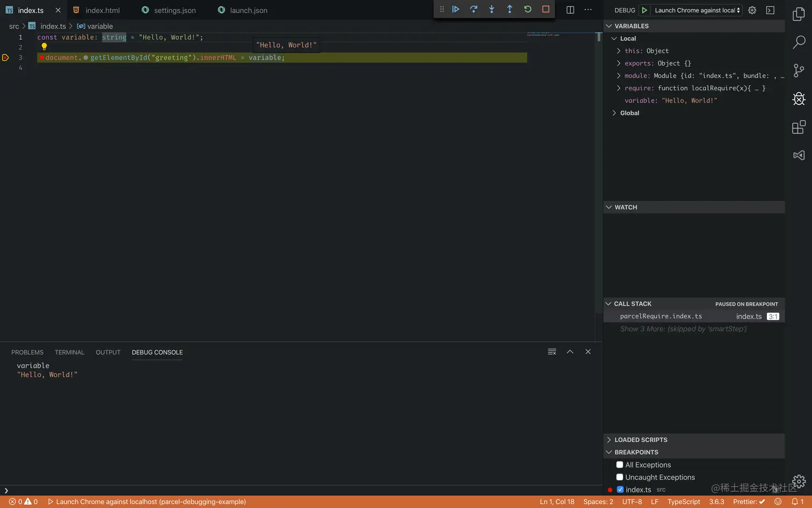Select the parcelRequire.index.ts stack frame
Image resolution: width=812 pixels, height=508 pixels.
[x=694, y=317]
